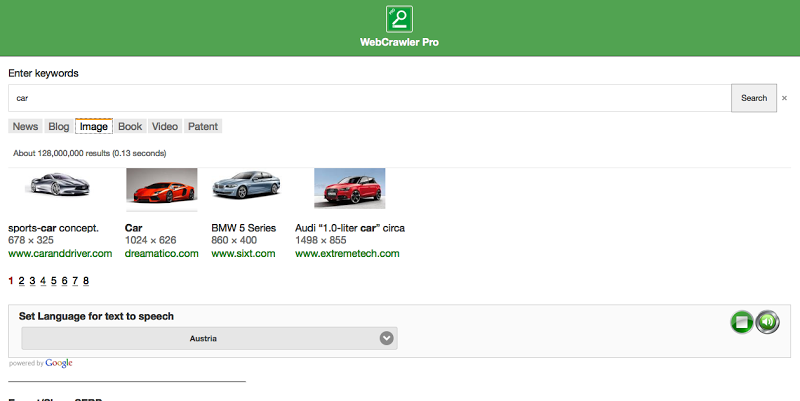Go to results page 1
The image size is (800, 401).
coord(11,281)
